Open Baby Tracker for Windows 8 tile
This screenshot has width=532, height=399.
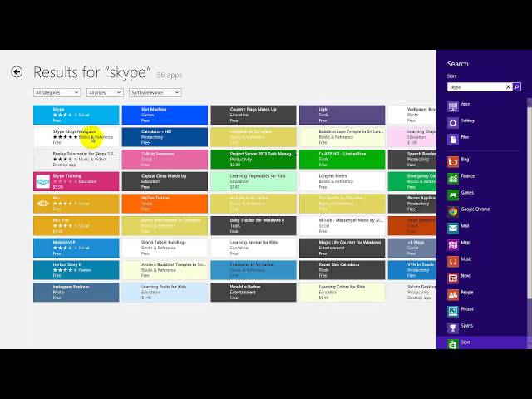pos(254,225)
